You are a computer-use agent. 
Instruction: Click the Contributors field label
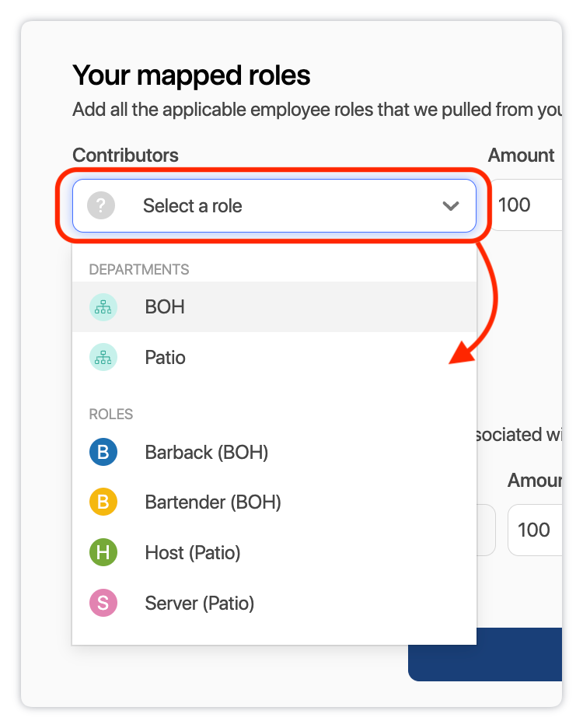pos(125,156)
